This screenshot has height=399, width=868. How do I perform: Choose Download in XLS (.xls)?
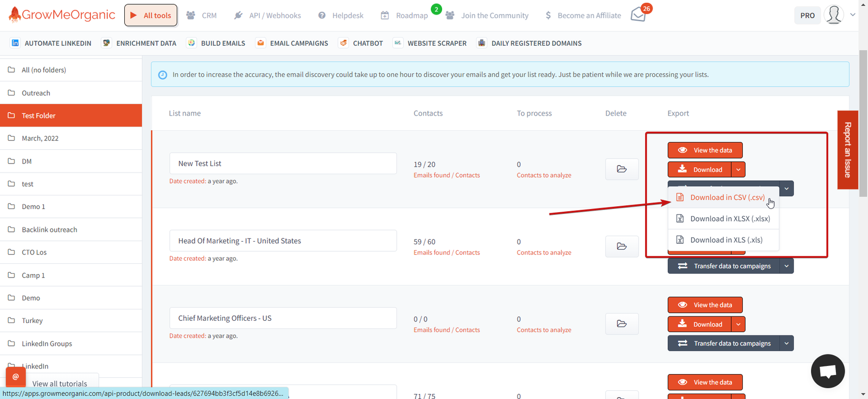[724, 240]
